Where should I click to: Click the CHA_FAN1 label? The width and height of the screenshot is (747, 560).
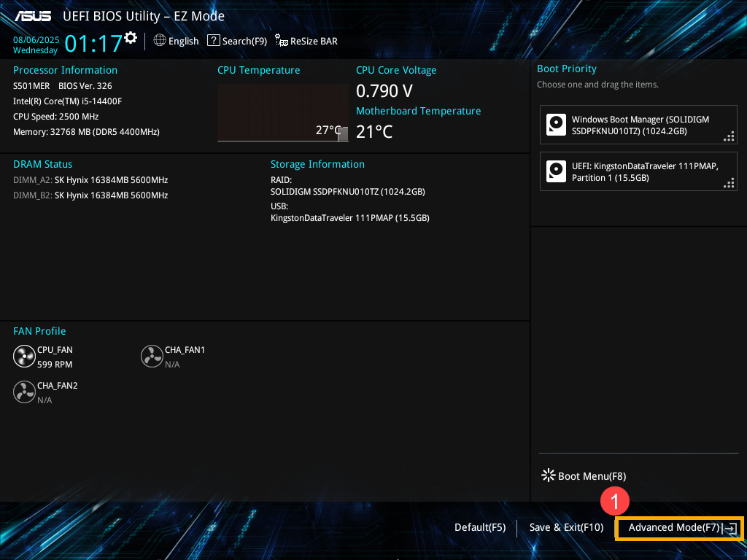click(x=185, y=350)
